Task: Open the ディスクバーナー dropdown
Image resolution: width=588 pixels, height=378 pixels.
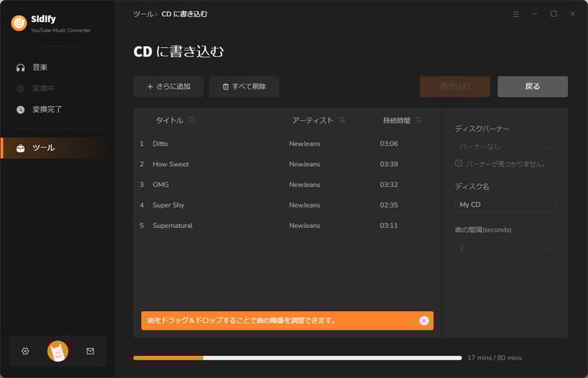Action: coord(505,146)
